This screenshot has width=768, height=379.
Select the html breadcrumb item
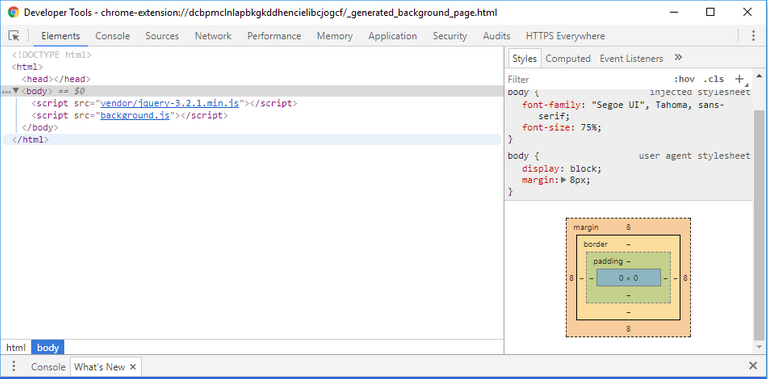(x=16, y=348)
